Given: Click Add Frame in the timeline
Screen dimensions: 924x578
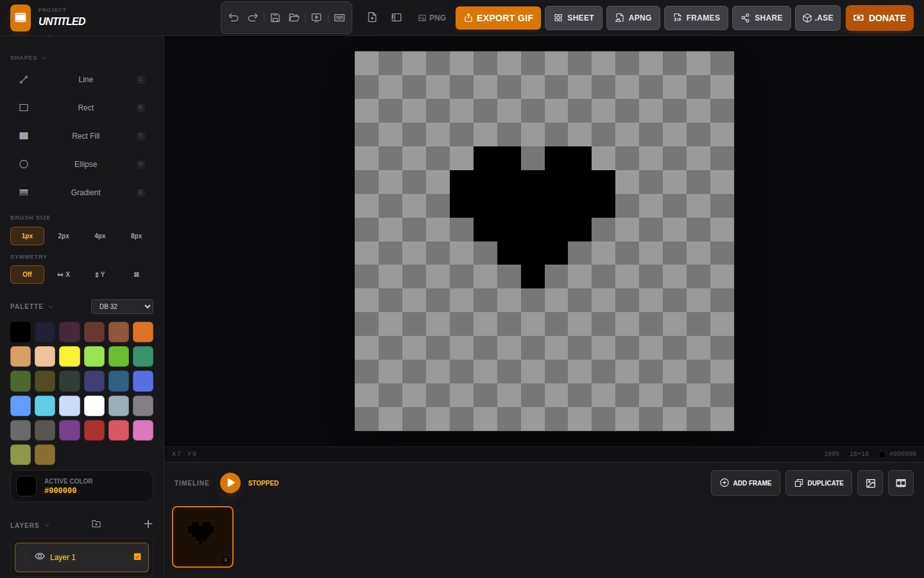Looking at the screenshot, I should click(746, 483).
